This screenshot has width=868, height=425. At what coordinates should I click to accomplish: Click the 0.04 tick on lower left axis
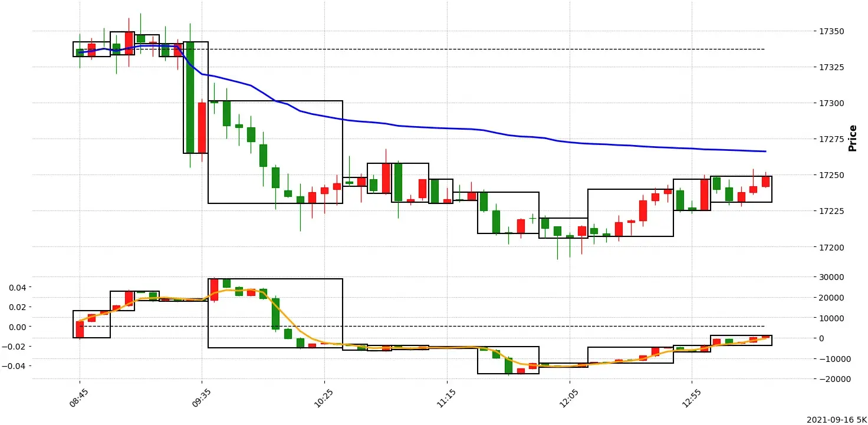click(x=18, y=288)
